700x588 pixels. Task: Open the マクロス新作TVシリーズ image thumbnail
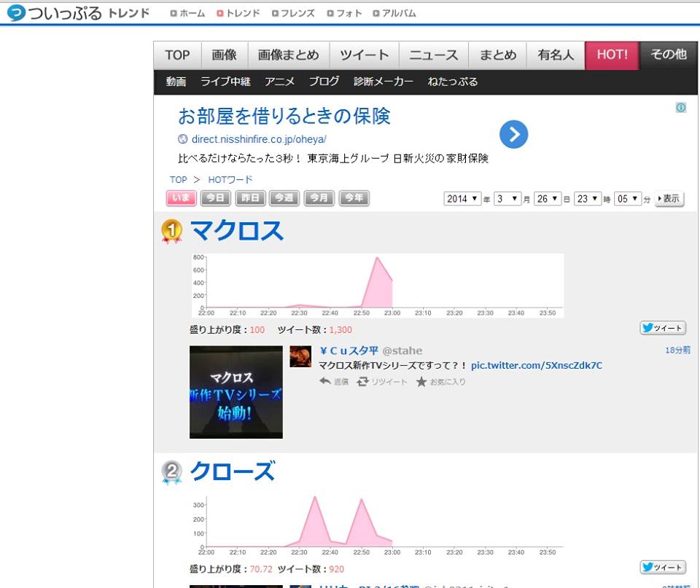pos(236,392)
